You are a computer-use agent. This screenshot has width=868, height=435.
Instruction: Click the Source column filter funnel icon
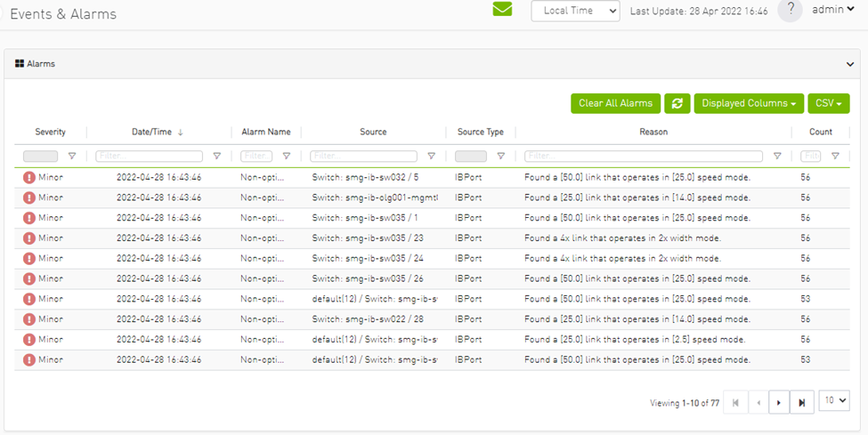(x=431, y=156)
